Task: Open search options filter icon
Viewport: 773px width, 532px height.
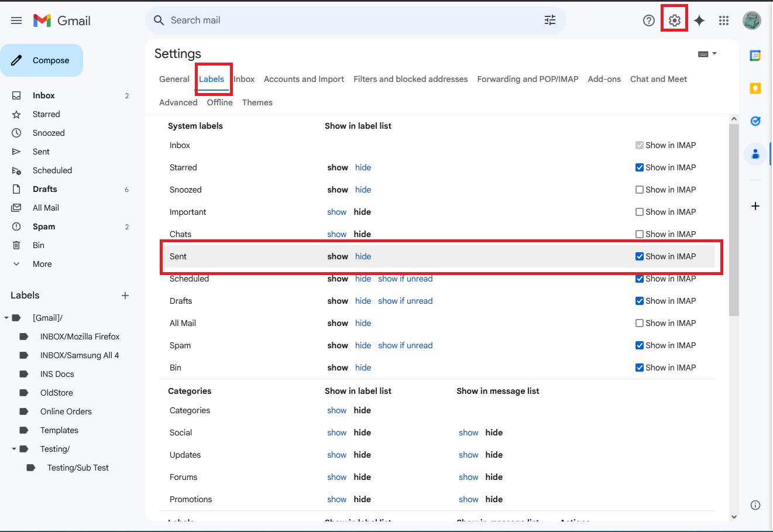Action: [x=550, y=20]
